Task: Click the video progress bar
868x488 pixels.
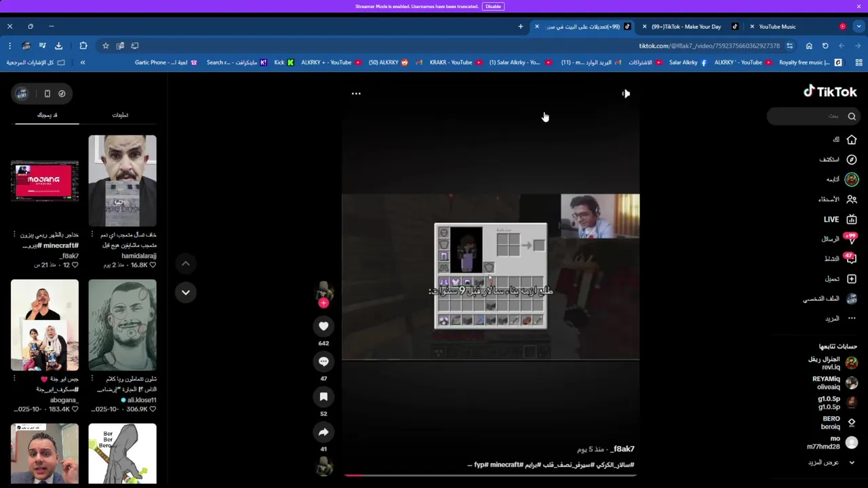Action: coord(490,475)
